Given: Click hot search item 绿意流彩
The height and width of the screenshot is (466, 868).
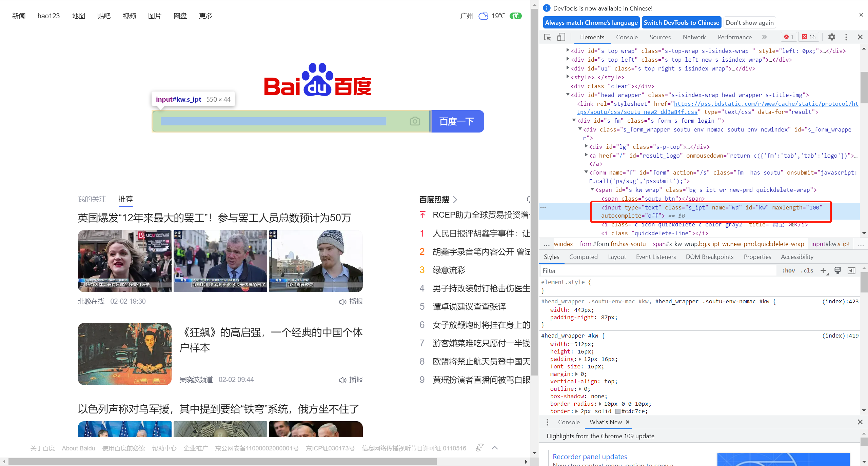Looking at the screenshot, I should click(x=449, y=270).
